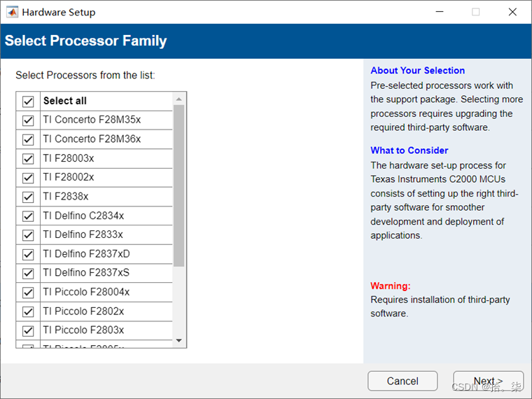
Task: Close the Hardware Setup window
Action: pyautogui.click(x=512, y=12)
